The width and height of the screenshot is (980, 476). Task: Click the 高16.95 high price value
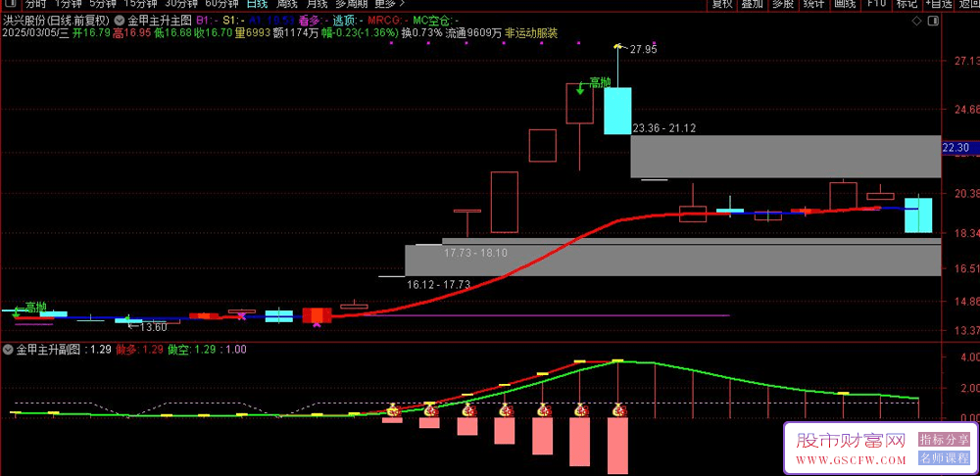pos(132,32)
